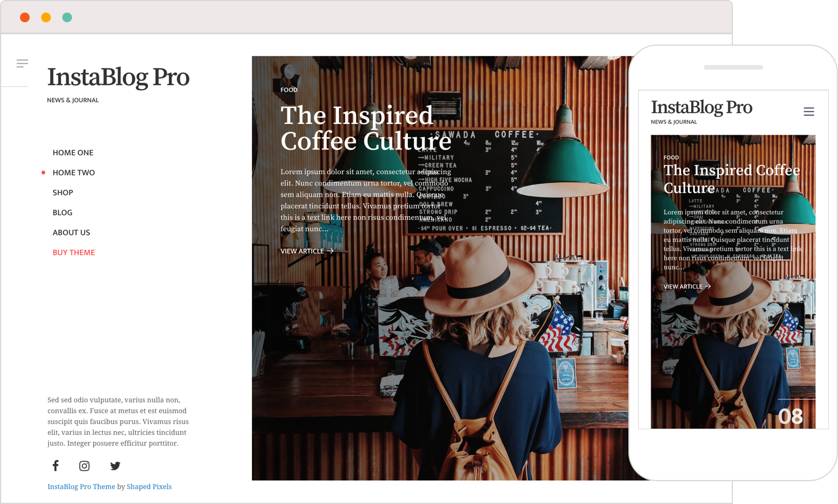Open the Facebook social icon

click(55, 466)
